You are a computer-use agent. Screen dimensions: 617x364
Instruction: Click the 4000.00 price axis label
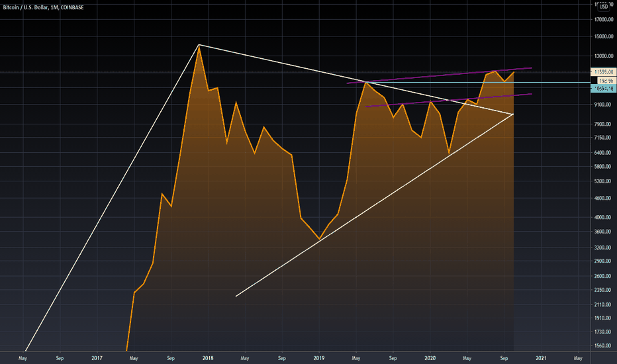[604, 217]
